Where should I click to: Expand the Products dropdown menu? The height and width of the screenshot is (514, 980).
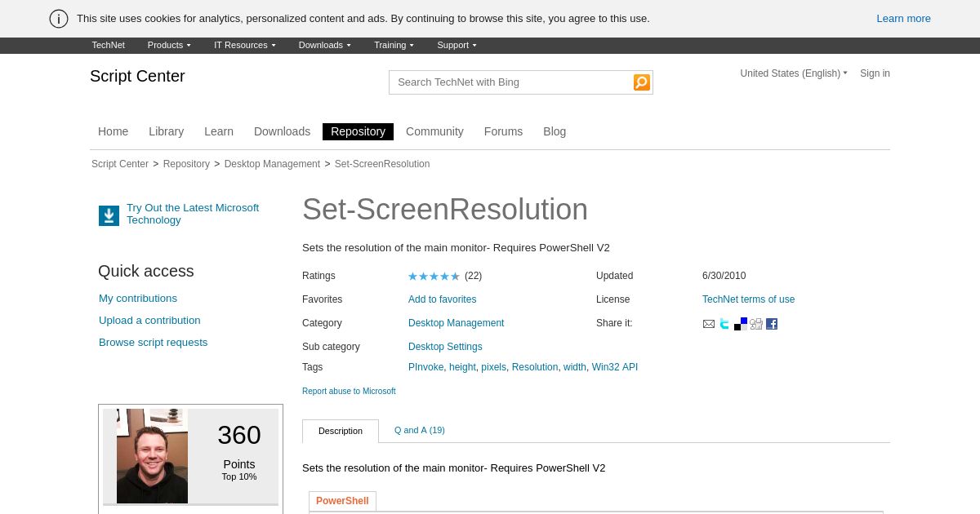(169, 46)
